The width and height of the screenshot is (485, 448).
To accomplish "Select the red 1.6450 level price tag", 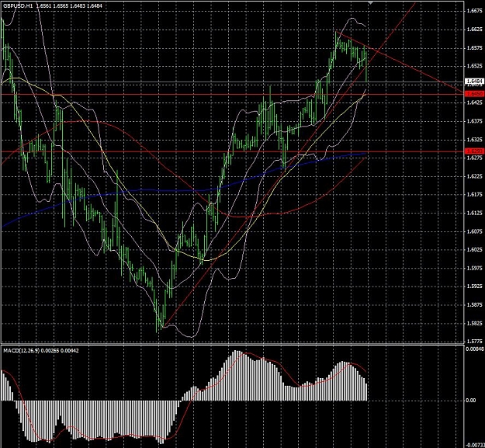I will click(474, 93).
